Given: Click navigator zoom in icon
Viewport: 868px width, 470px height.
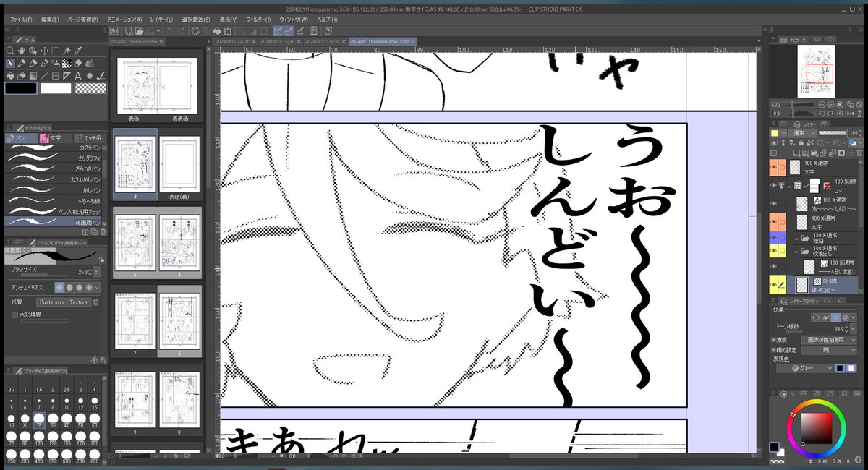Looking at the screenshot, I should [x=830, y=104].
